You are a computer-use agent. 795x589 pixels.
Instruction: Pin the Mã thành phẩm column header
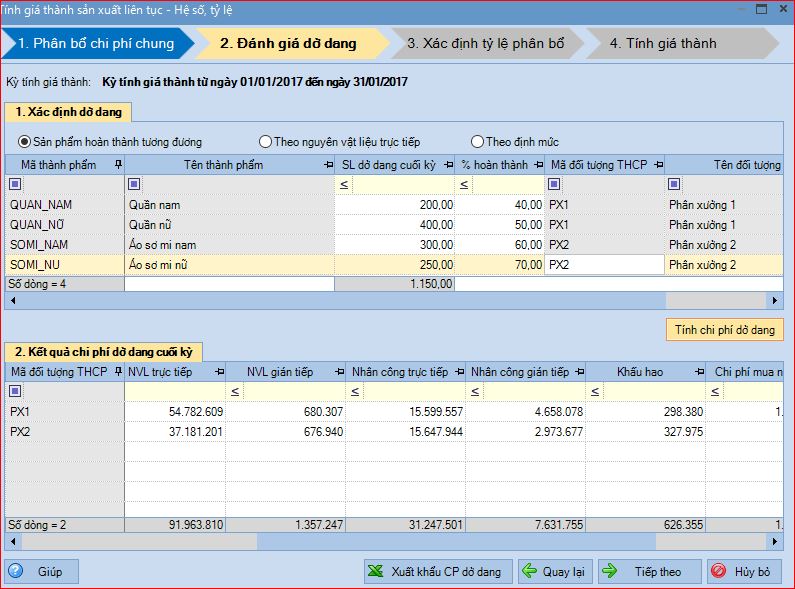click(x=117, y=165)
